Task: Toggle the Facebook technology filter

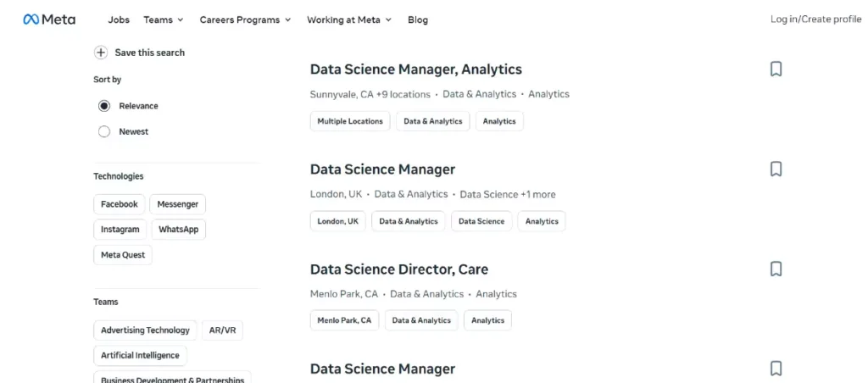Action: pyautogui.click(x=120, y=204)
